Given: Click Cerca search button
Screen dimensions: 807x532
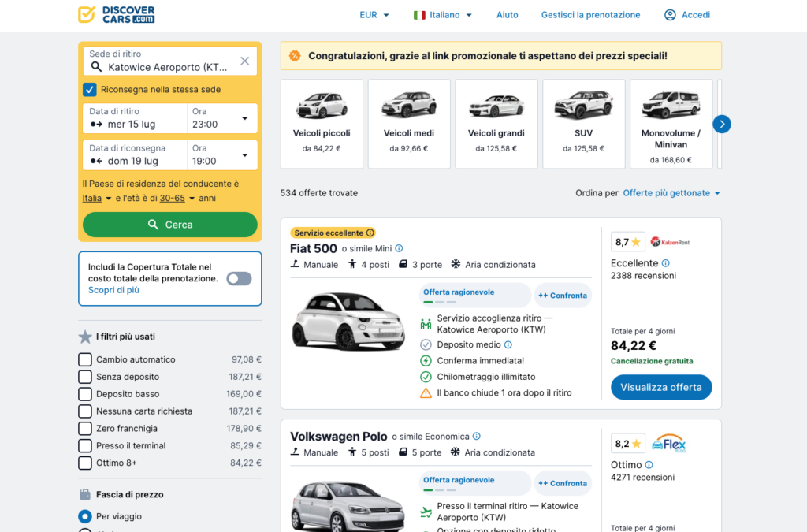Looking at the screenshot, I should (170, 225).
